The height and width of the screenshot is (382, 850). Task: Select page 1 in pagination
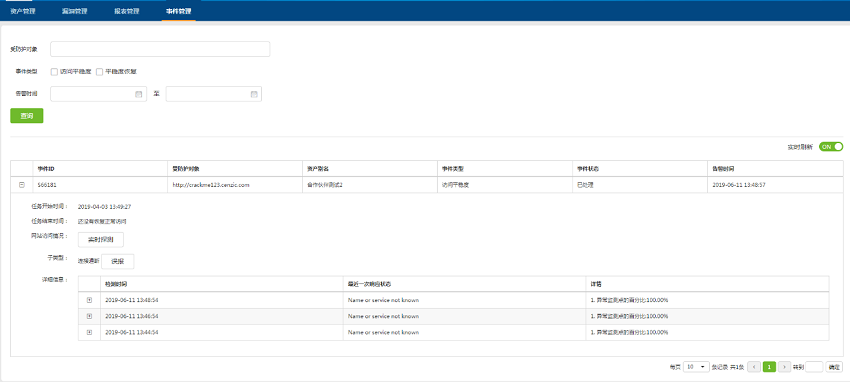769,367
